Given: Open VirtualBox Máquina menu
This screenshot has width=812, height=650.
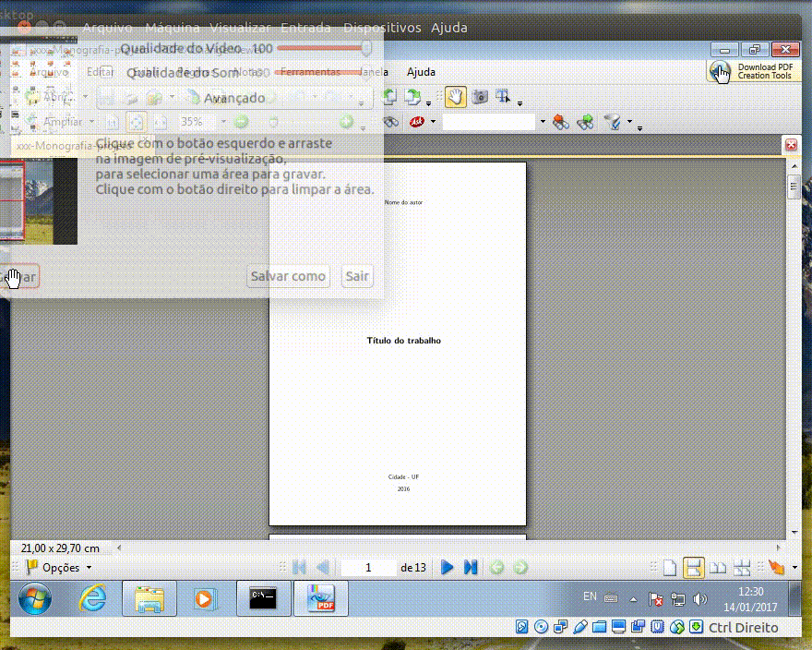Looking at the screenshot, I should pyautogui.click(x=173, y=28).
